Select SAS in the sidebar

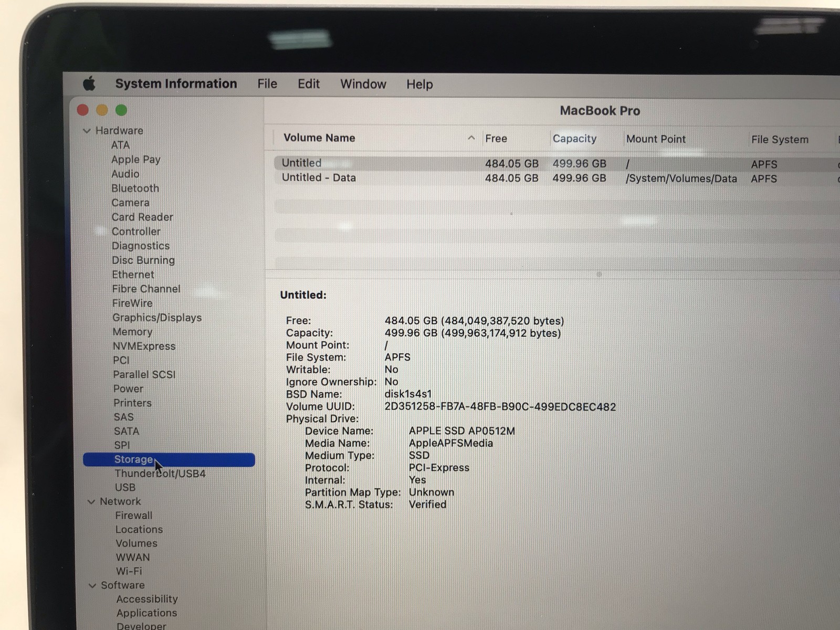pos(124,417)
